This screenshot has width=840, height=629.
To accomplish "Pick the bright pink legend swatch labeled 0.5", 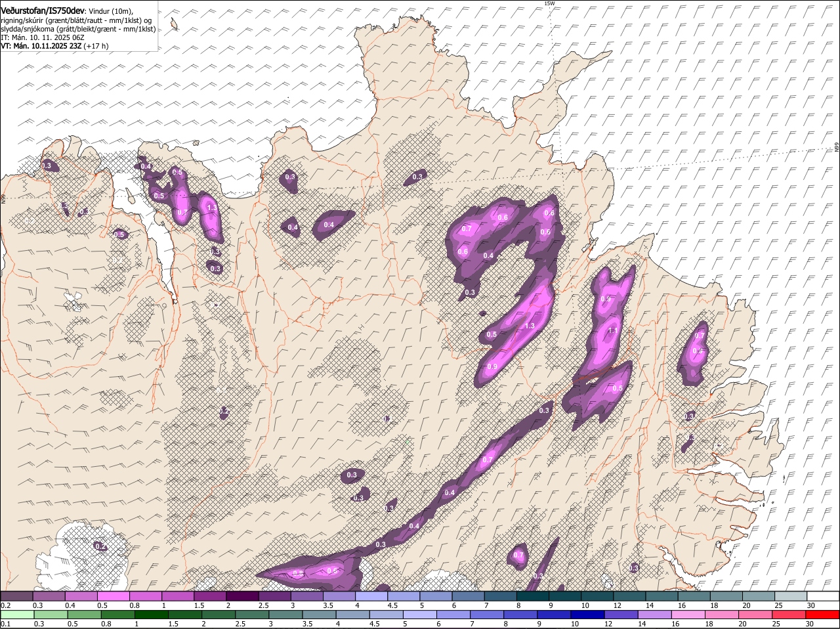I will click(x=114, y=596).
